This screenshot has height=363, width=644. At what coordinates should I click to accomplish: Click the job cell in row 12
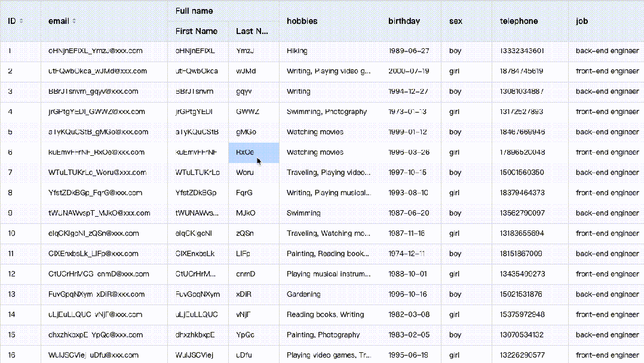(607, 274)
